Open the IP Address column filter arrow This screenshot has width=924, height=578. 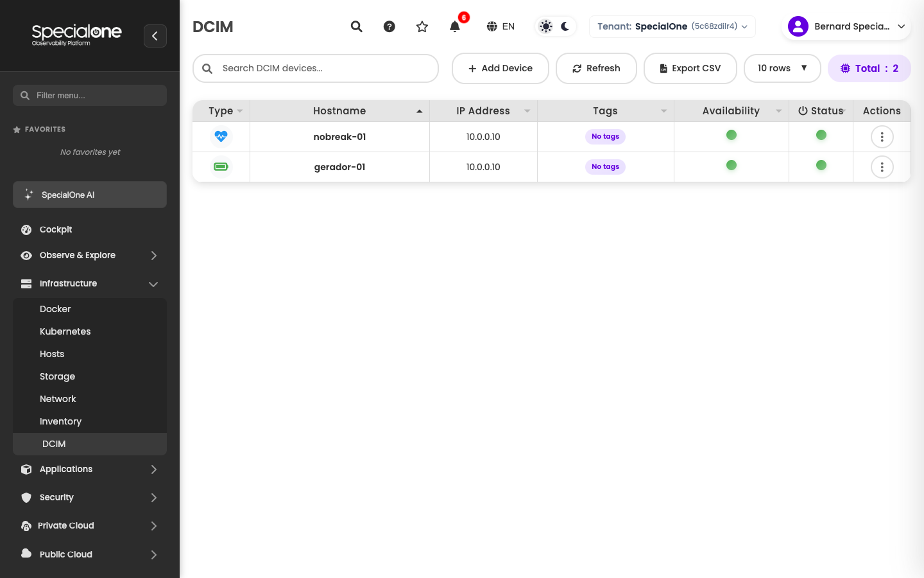tap(527, 111)
